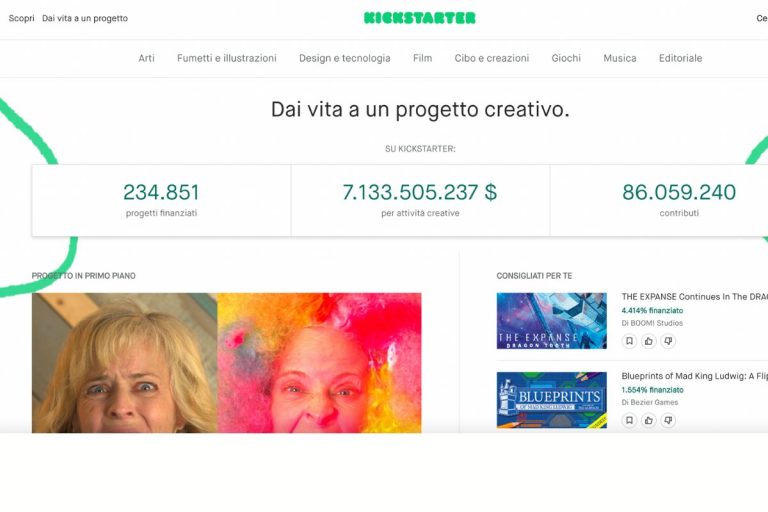Viewport: 768px width, 512px height.
Task: Open The Expanse Dragon Tooth thumbnail
Action: pyautogui.click(x=552, y=321)
